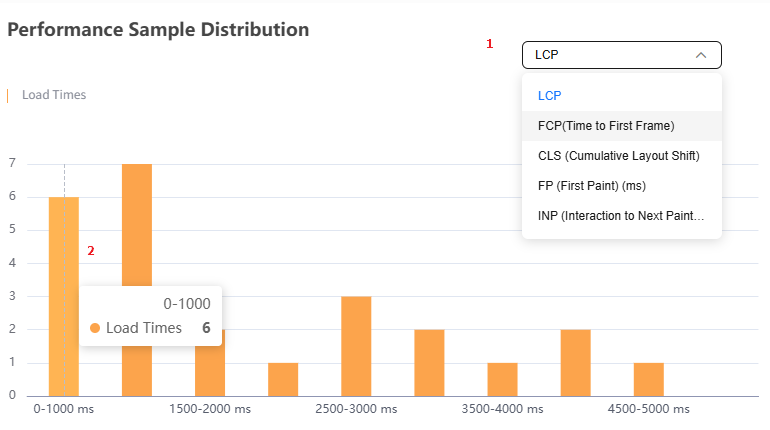Collapse the LCP dropdown chevron
The image size is (770, 430).
pos(701,55)
